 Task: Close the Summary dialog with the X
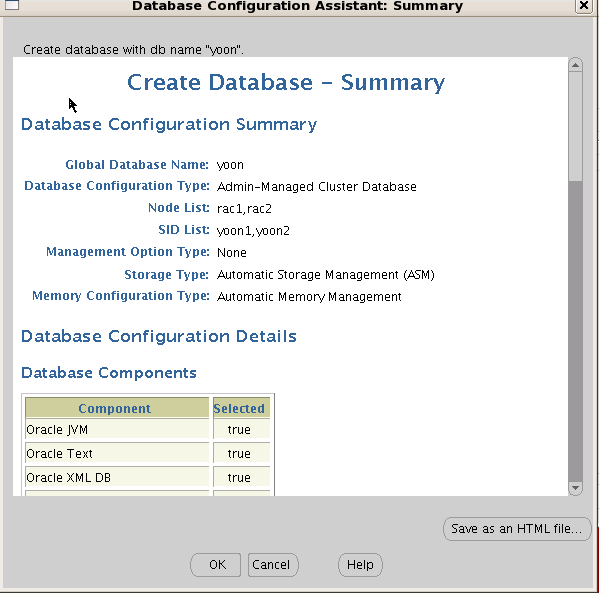(x=584, y=5)
